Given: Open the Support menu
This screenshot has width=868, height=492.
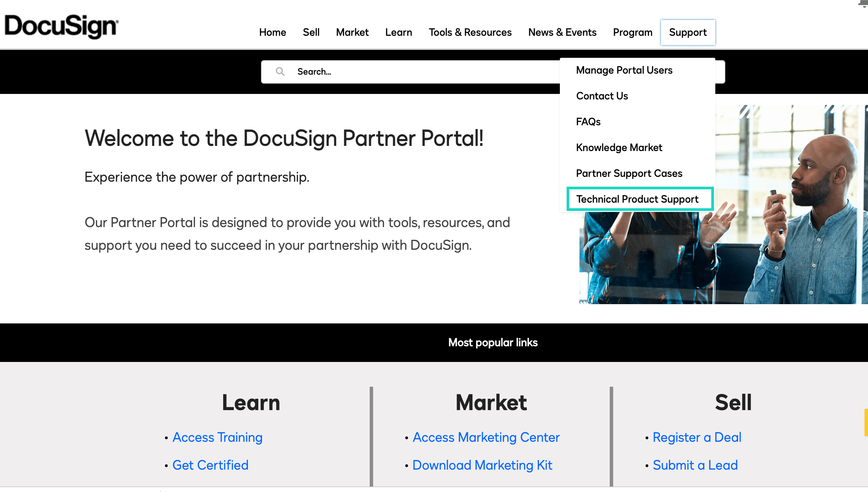Looking at the screenshot, I should pyautogui.click(x=688, y=32).
